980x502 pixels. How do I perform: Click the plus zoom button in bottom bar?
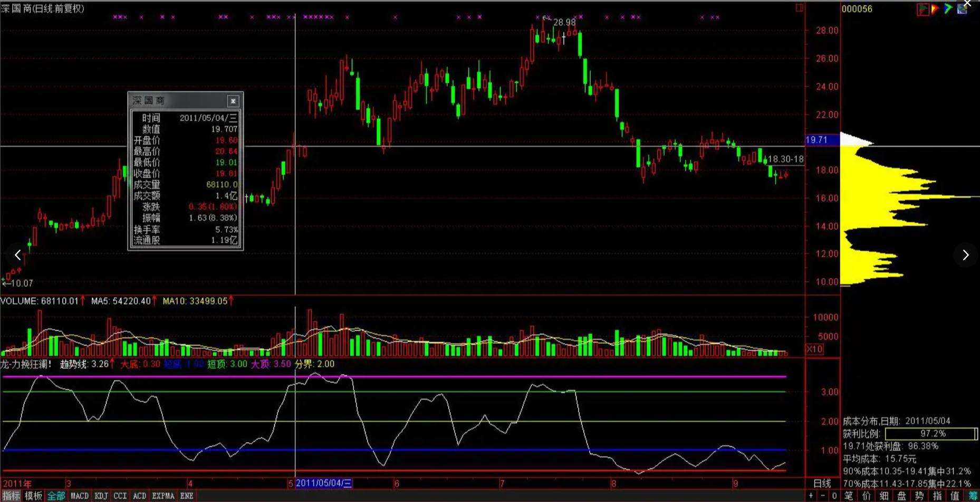point(811,496)
